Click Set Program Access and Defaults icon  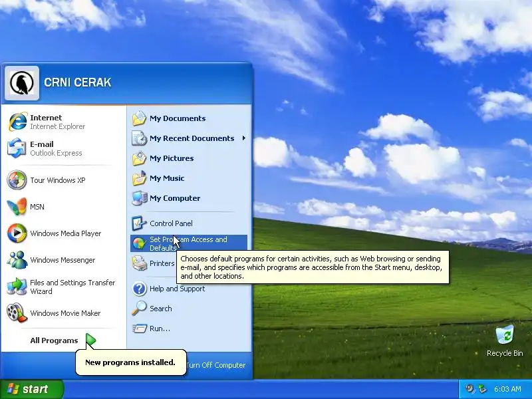139,243
